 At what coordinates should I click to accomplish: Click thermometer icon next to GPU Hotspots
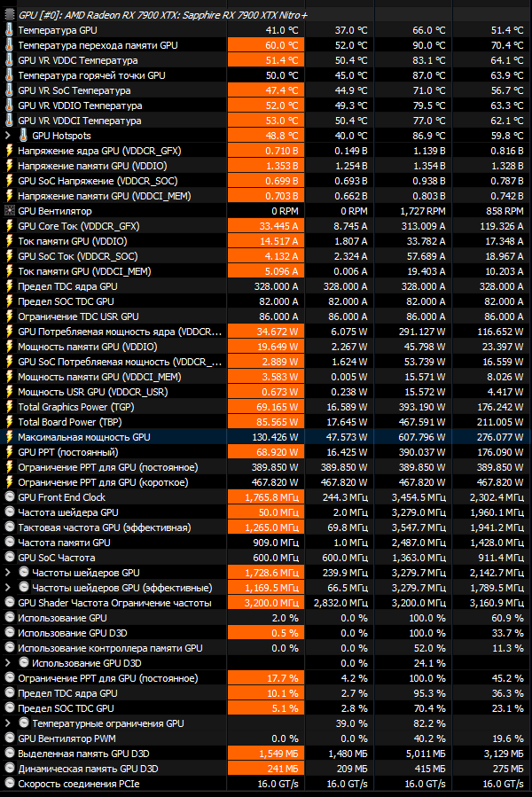pos(23,136)
